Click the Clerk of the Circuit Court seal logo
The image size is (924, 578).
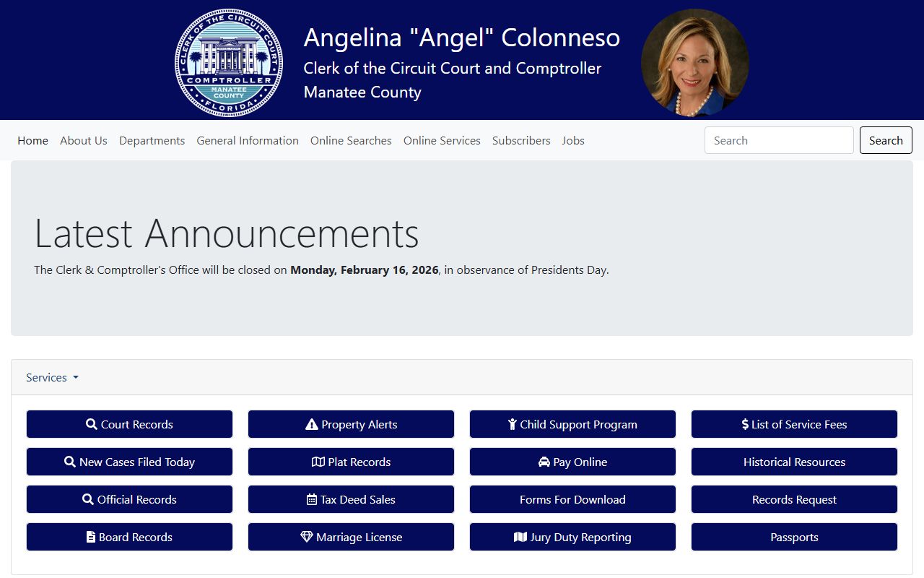[229, 63]
